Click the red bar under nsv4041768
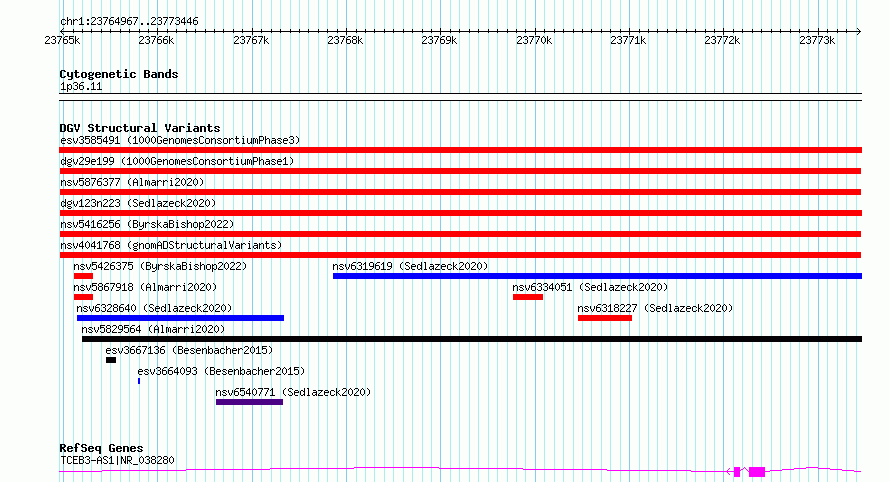The height and width of the screenshot is (482, 890). (460, 255)
